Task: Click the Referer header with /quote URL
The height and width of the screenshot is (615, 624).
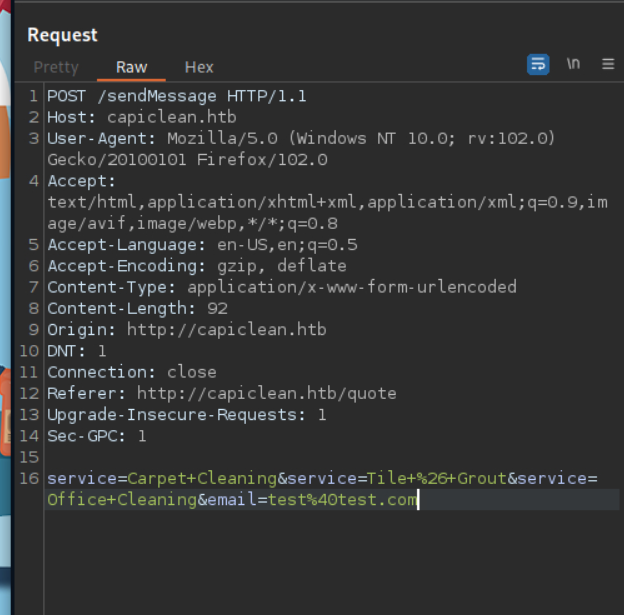Action: (221, 393)
